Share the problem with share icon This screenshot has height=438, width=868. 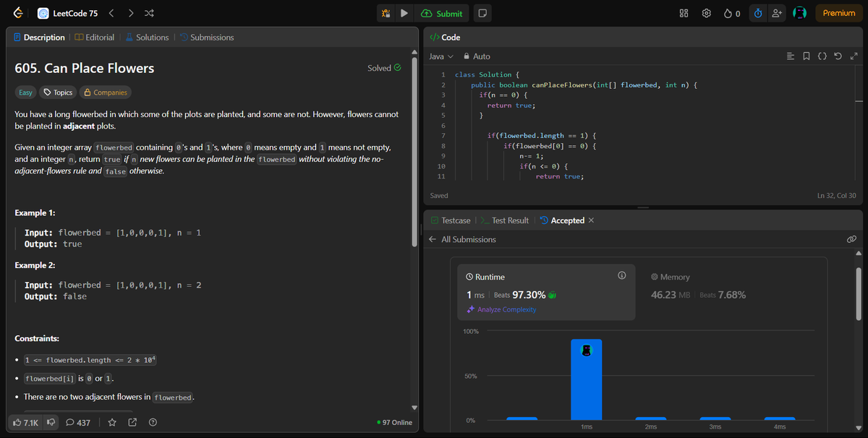pyautogui.click(x=132, y=422)
